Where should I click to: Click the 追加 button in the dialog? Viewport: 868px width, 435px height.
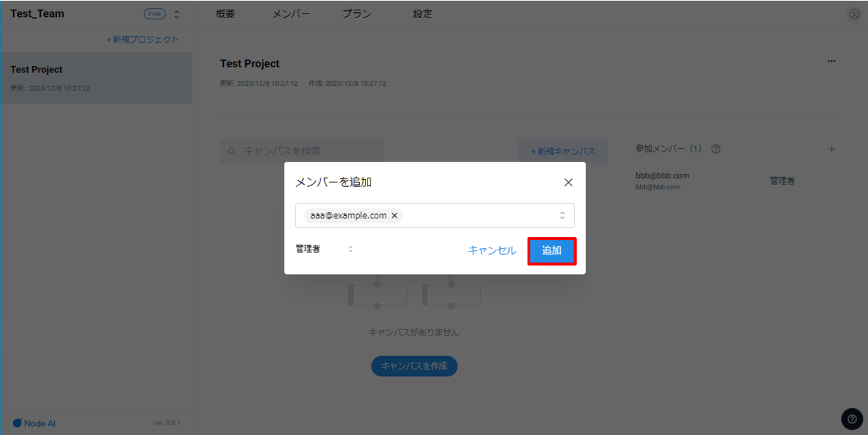[x=552, y=251]
